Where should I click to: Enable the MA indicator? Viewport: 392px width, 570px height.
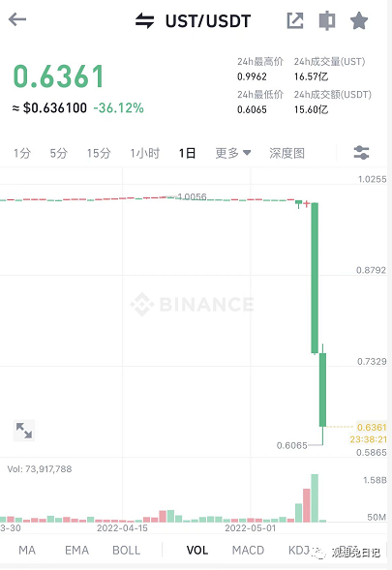coord(27,550)
